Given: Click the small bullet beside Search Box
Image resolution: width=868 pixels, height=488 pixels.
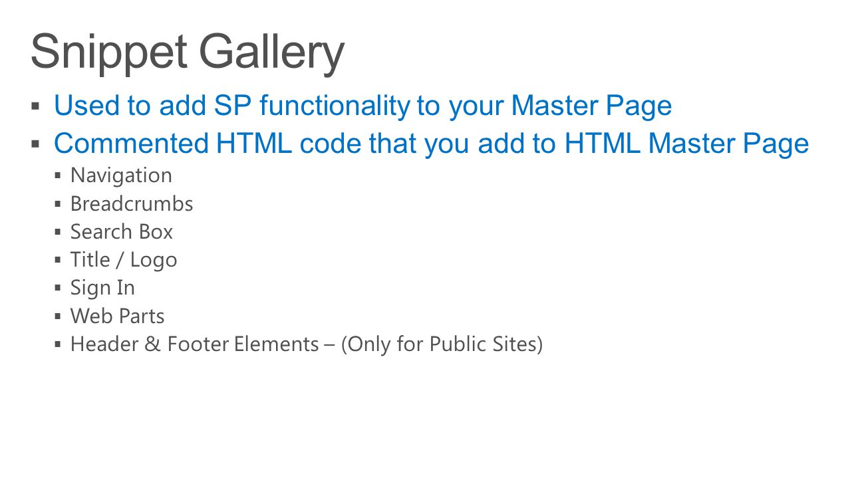Looking at the screenshot, I should click(x=58, y=232).
